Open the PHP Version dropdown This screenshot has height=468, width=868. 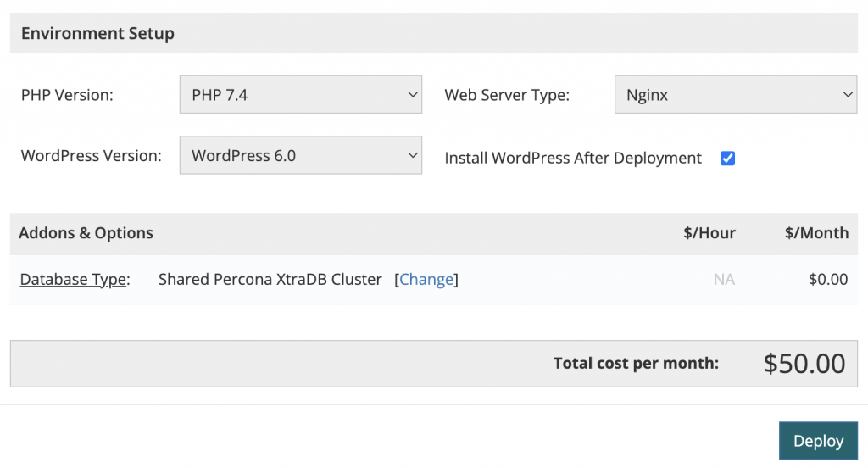pos(301,95)
